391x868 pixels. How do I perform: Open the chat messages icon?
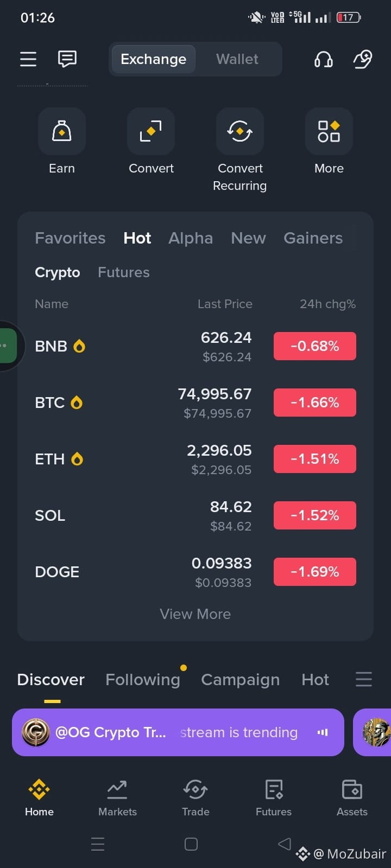(x=67, y=59)
